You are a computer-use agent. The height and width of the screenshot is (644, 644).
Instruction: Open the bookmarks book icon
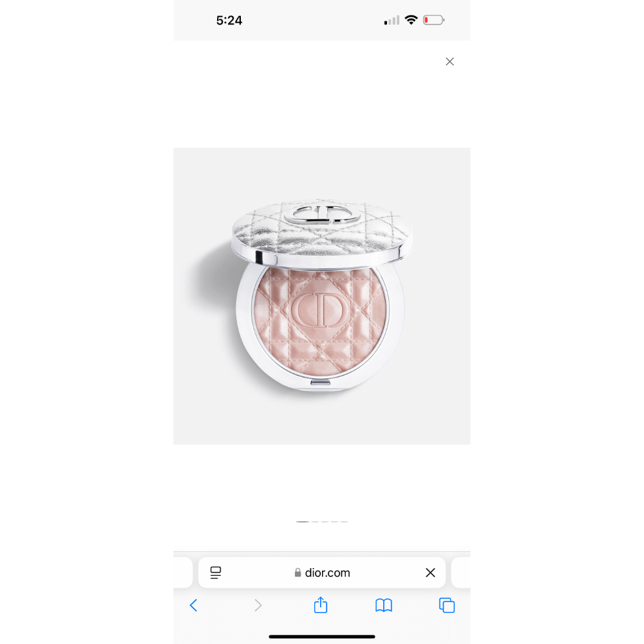384,605
